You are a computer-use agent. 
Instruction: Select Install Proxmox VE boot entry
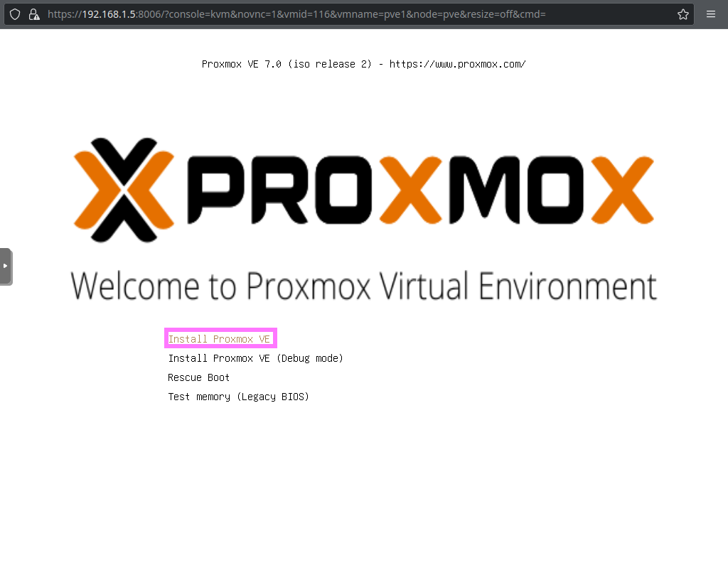coord(220,338)
